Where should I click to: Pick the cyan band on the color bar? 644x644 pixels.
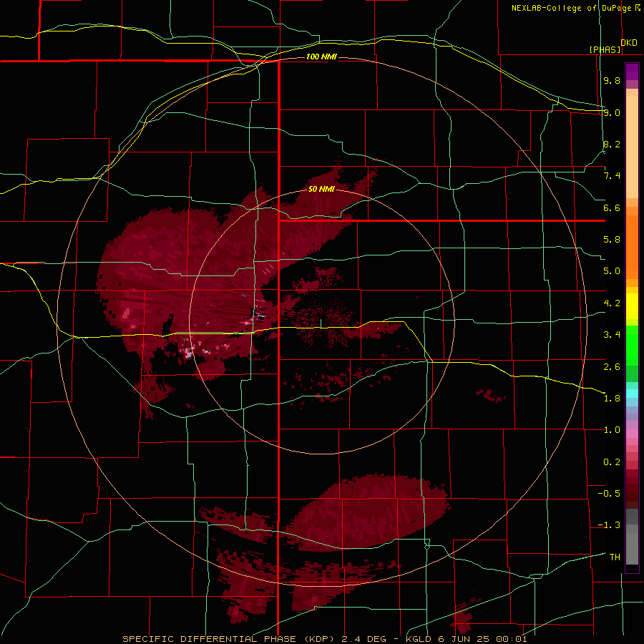tap(632, 394)
